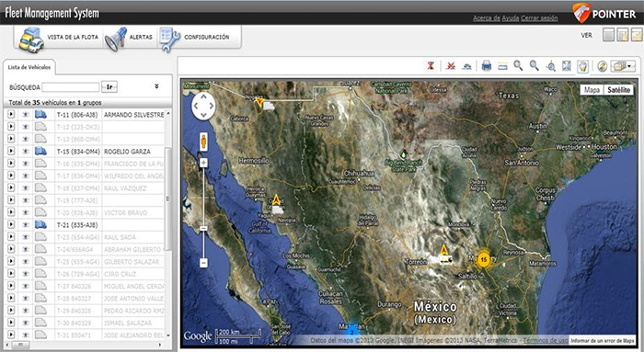Screen dimensions: 644x352
Task: Open the Alertas section
Action: point(129,39)
